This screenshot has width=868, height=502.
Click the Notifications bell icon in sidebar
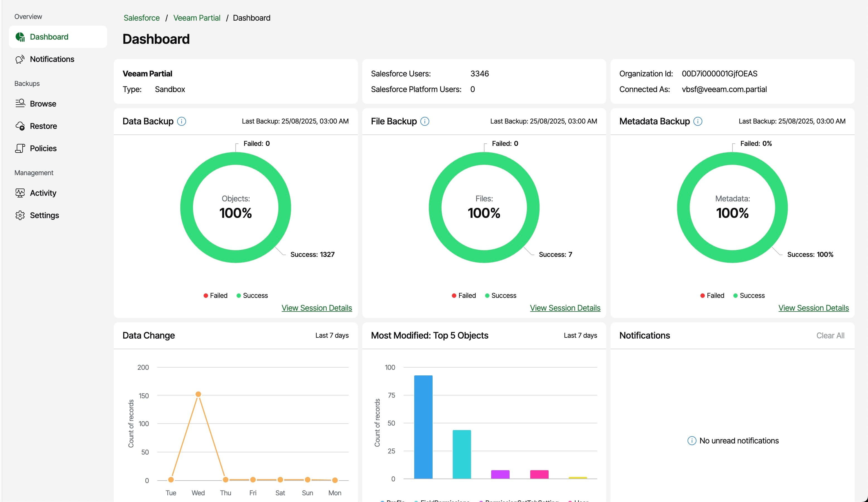(x=20, y=59)
